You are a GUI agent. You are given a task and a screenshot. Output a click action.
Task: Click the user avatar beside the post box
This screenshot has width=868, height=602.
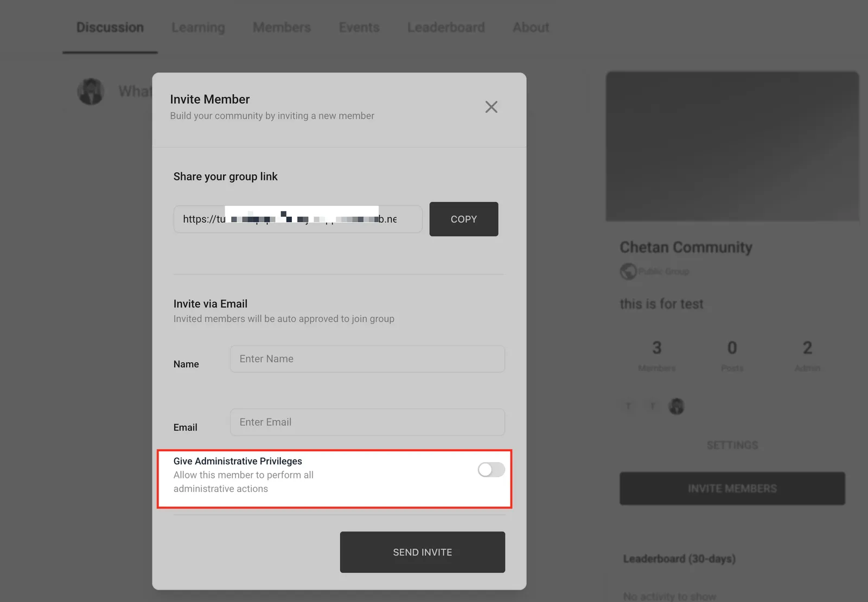point(91,91)
